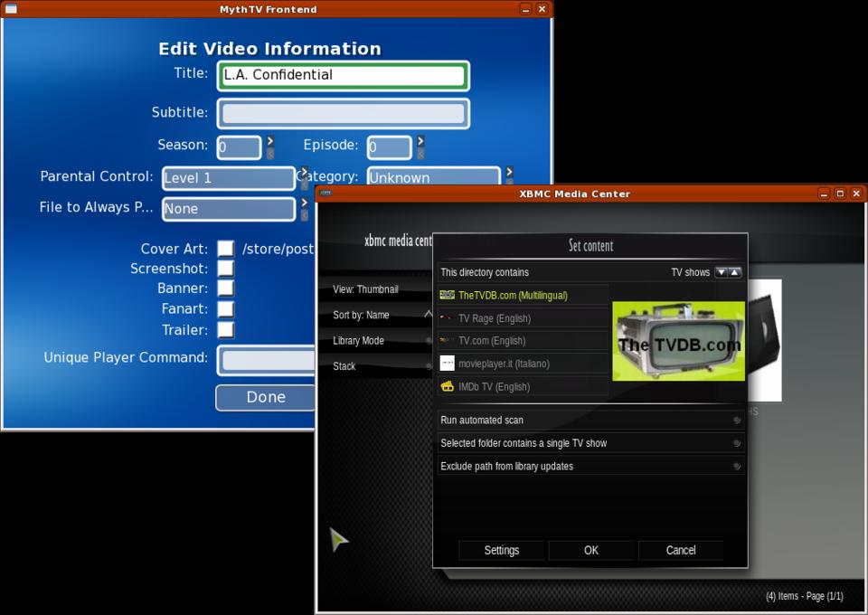Screen dimensions: 868x615
Task: Enable the Cover Art checkbox
Action: coord(225,249)
